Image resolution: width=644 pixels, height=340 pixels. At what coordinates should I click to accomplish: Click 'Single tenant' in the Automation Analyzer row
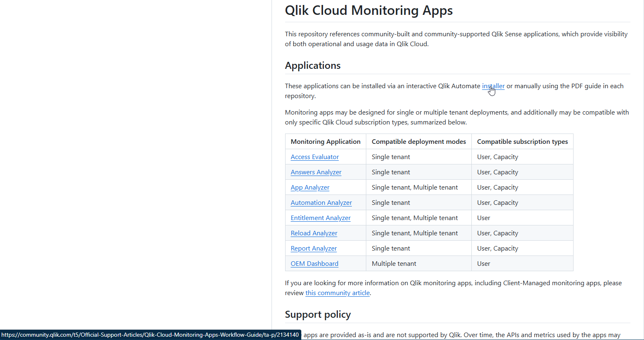pyautogui.click(x=391, y=203)
